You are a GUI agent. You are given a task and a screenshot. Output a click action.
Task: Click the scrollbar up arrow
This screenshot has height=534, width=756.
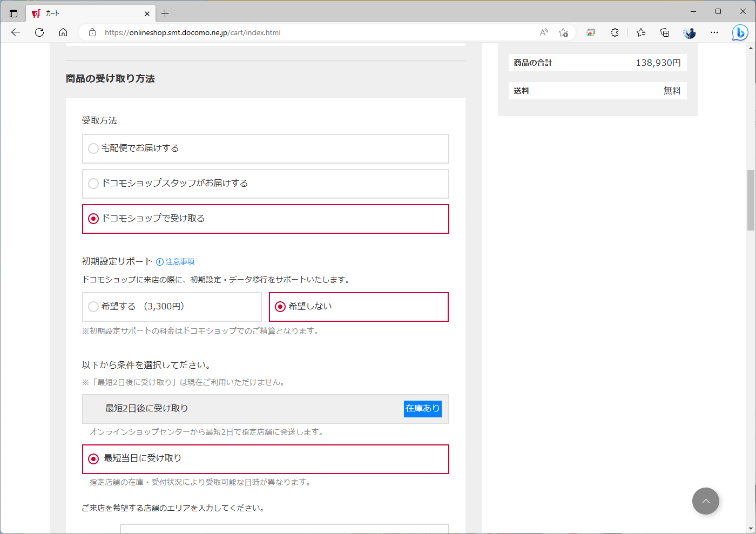pos(751,48)
